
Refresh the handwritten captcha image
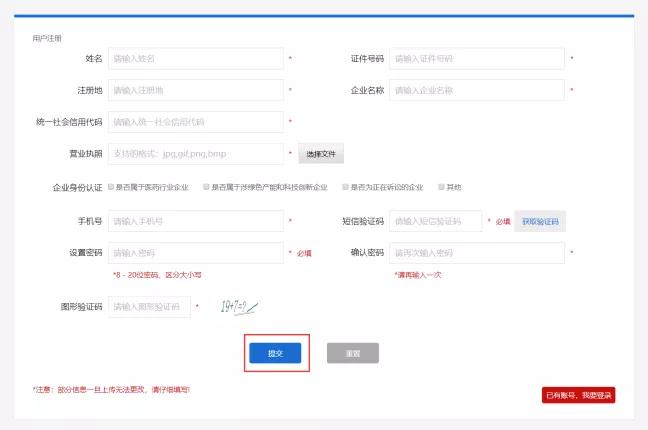tap(237, 306)
